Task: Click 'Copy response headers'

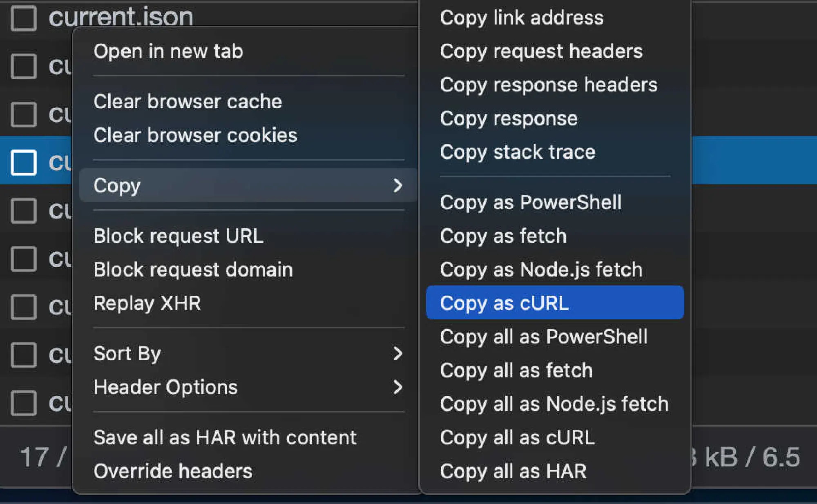Action: [549, 85]
